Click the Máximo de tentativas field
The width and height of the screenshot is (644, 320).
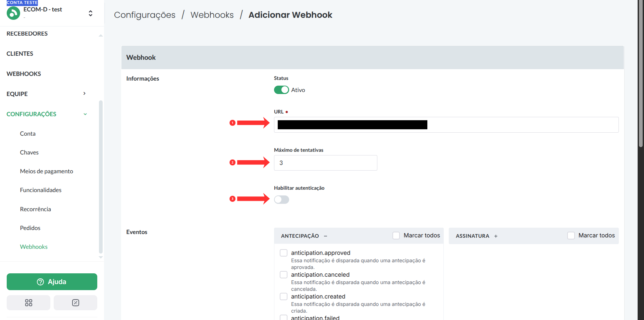[325, 163]
